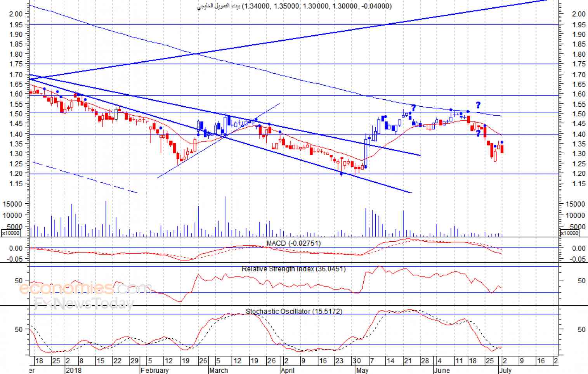Select 1.50 on the left price axis

click(x=16, y=113)
